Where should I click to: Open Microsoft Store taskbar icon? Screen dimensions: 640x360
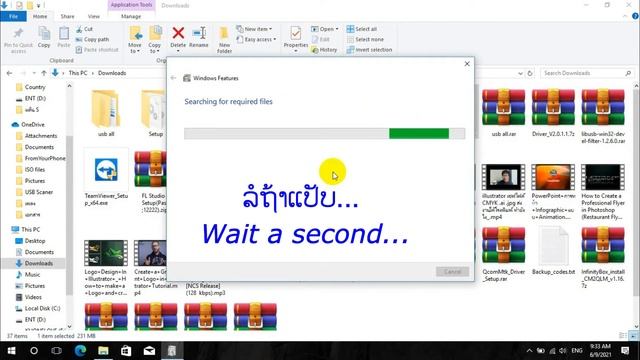[126, 350]
